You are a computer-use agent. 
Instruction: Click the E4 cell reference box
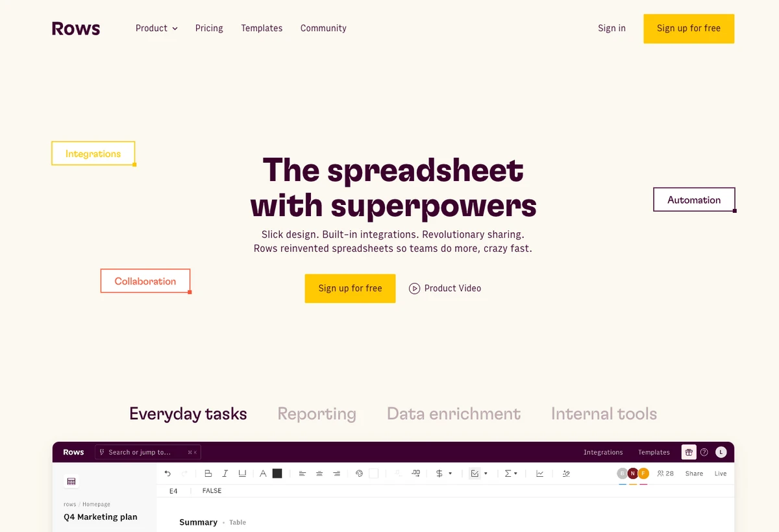coord(173,491)
